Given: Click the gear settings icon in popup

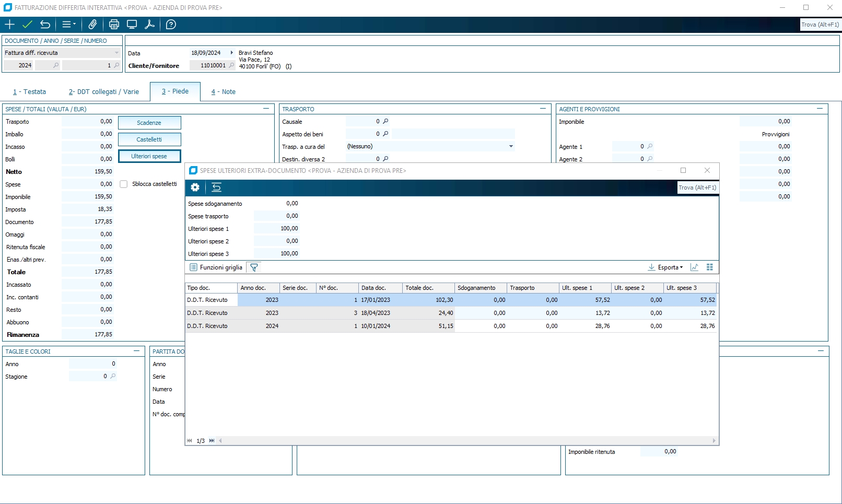Looking at the screenshot, I should point(195,187).
